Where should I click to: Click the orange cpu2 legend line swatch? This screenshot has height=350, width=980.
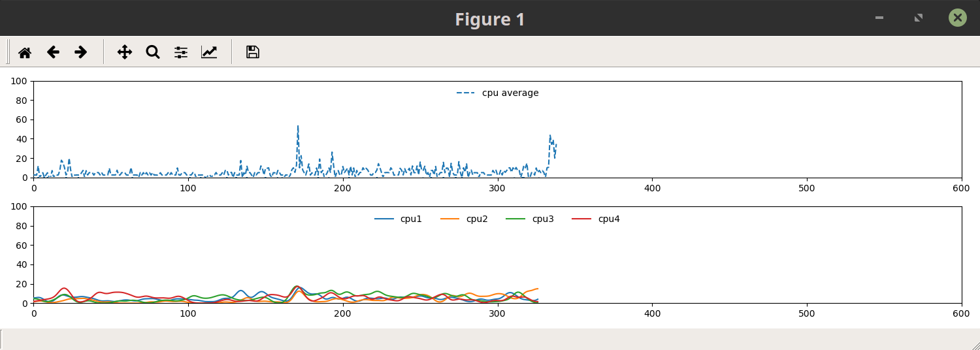449,219
